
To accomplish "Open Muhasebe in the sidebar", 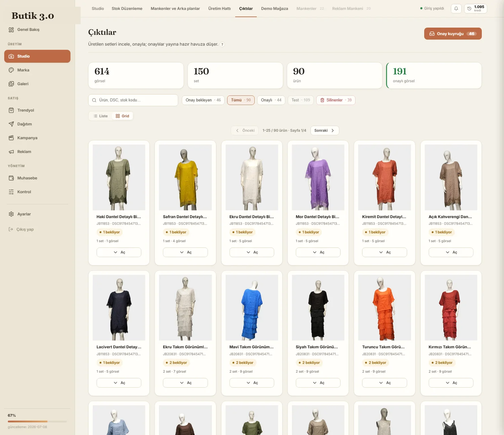I will [37, 178].
